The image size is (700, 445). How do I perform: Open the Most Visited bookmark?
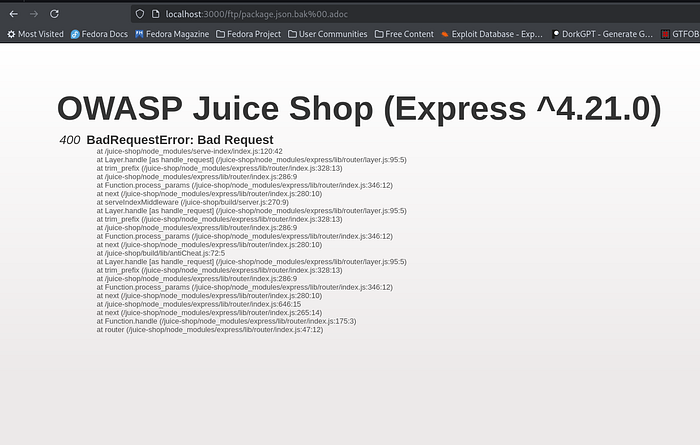tap(35, 34)
